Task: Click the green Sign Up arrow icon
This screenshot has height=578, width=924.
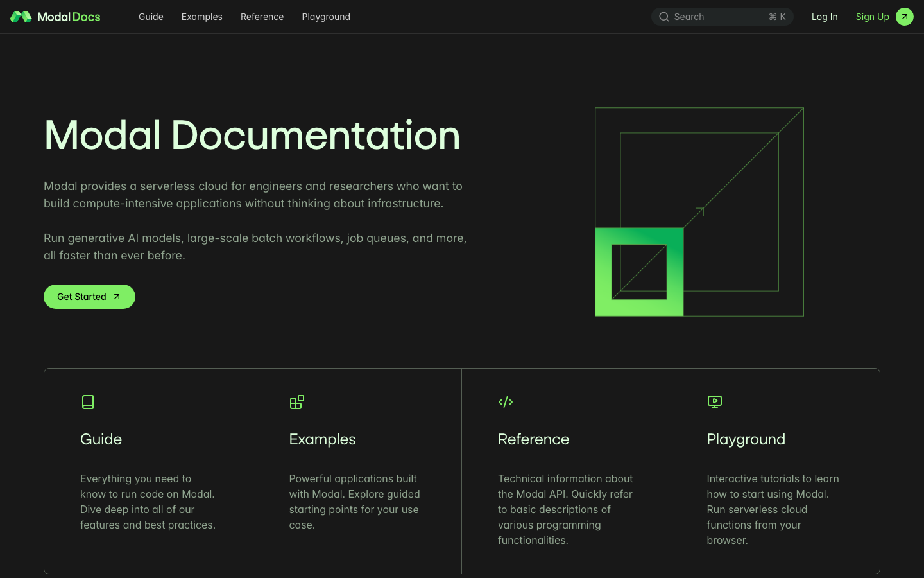Action: point(905,17)
